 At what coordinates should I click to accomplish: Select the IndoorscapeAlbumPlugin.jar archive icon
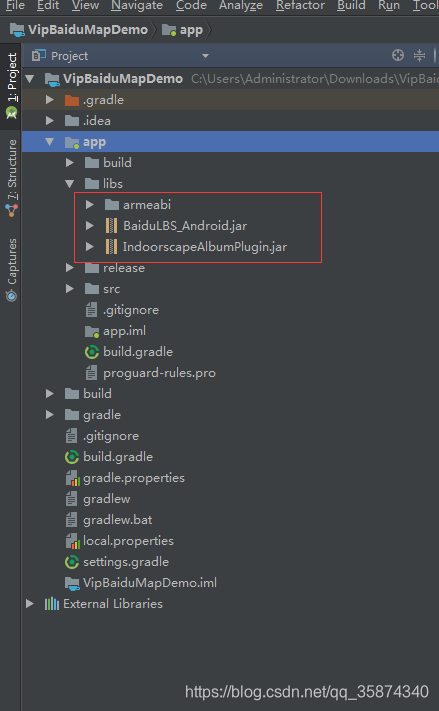click(111, 247)
